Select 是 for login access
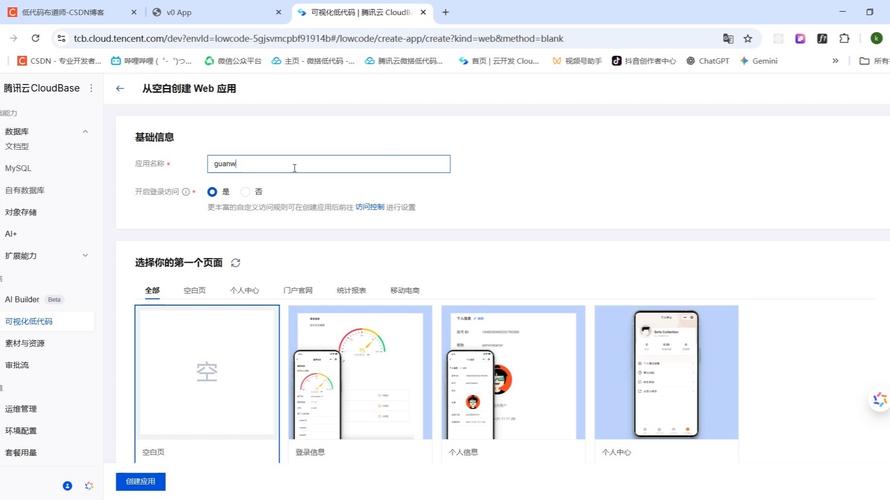The image size is (890, 500). pyautogui.click(x=212, y=191)
